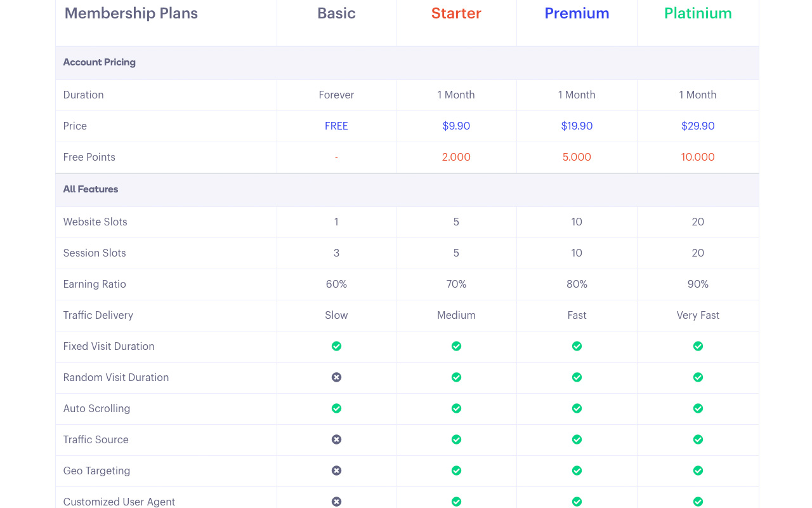812x508 pixels.
Task: Click the Website Slots row label
Action: (x=95, y=222)
